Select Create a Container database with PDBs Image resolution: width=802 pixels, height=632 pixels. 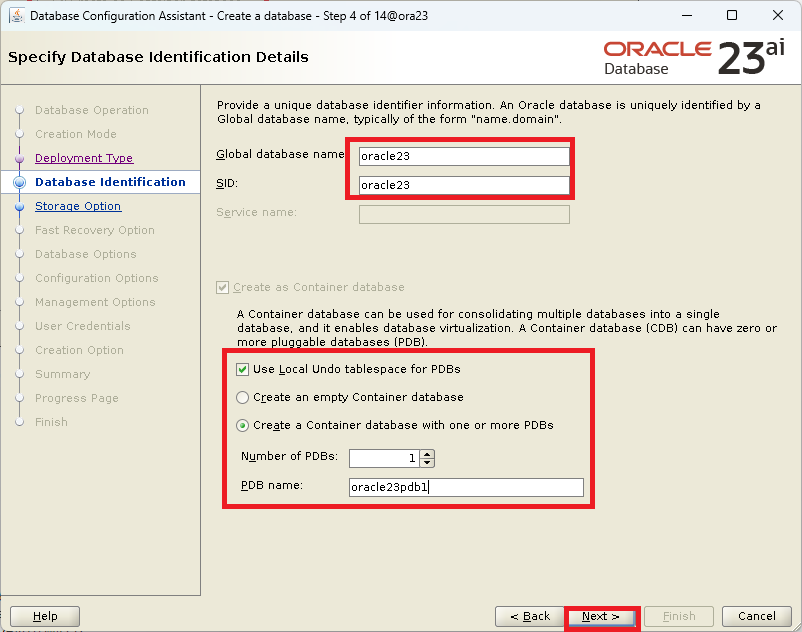tap(242, 425)
